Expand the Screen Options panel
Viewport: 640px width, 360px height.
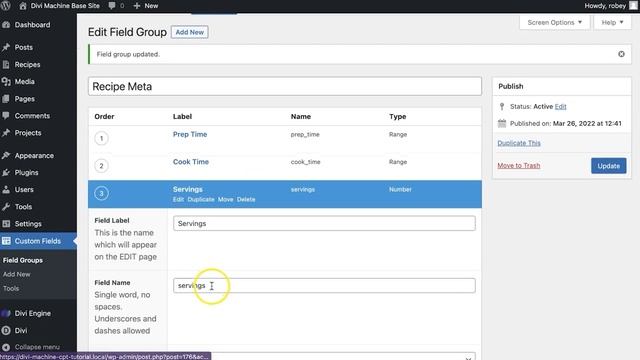(554, 22)
